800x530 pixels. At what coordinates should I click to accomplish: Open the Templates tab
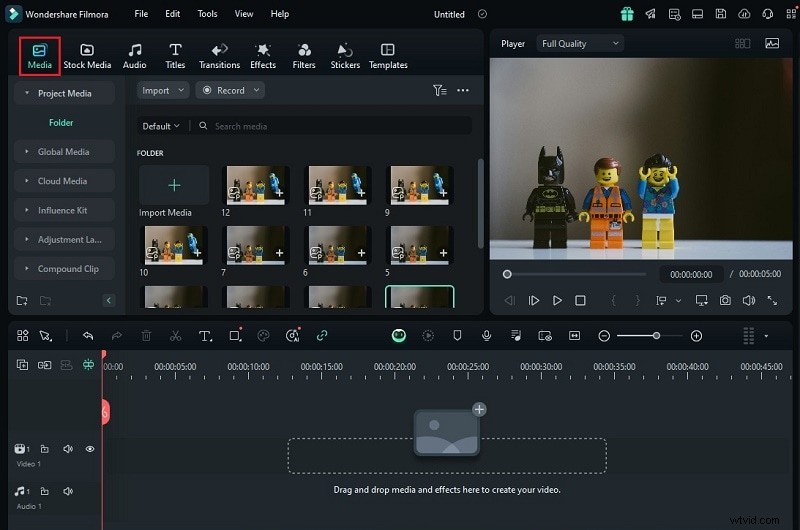coord(388,56)
